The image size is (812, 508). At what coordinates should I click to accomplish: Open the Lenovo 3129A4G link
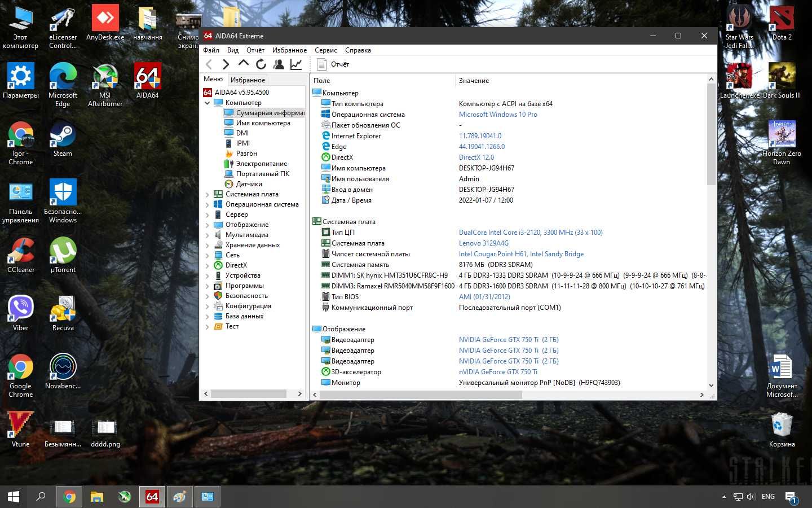[x=484, y=243]
